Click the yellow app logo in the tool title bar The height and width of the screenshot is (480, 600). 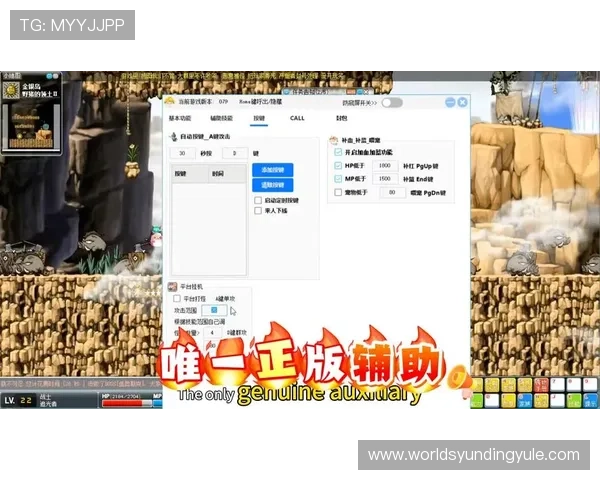click(170, 101)
